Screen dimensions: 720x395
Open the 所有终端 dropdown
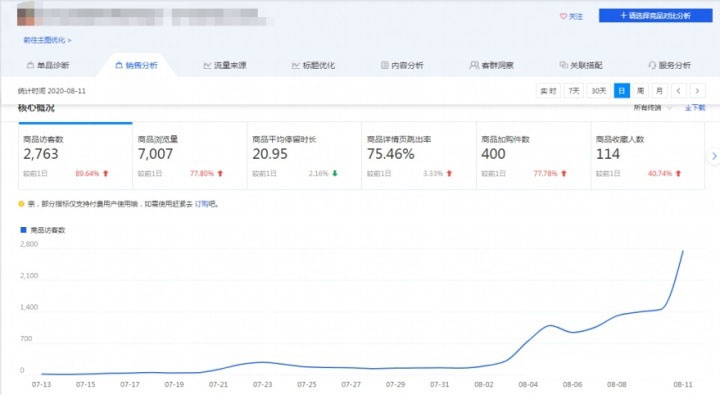(652, 108)
